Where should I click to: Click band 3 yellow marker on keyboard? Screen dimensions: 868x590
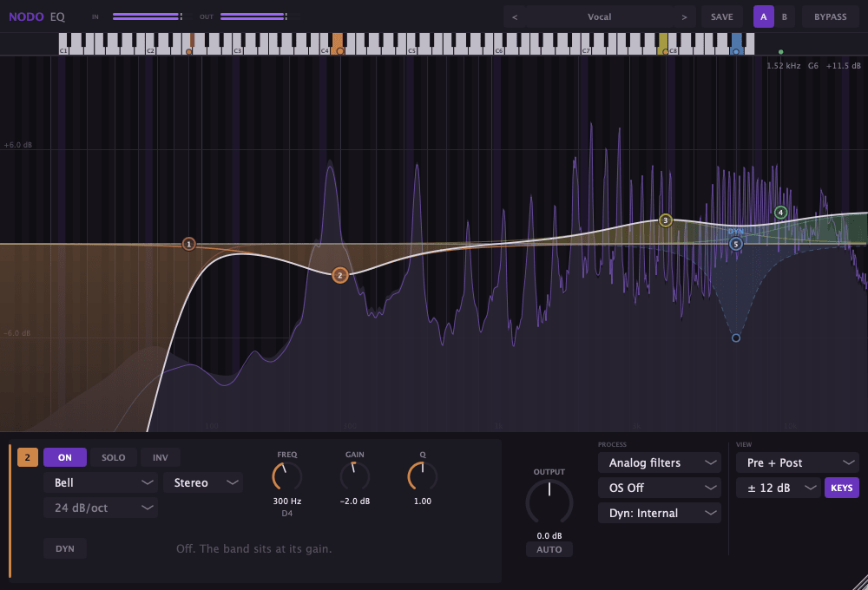[x=666, y=51]
